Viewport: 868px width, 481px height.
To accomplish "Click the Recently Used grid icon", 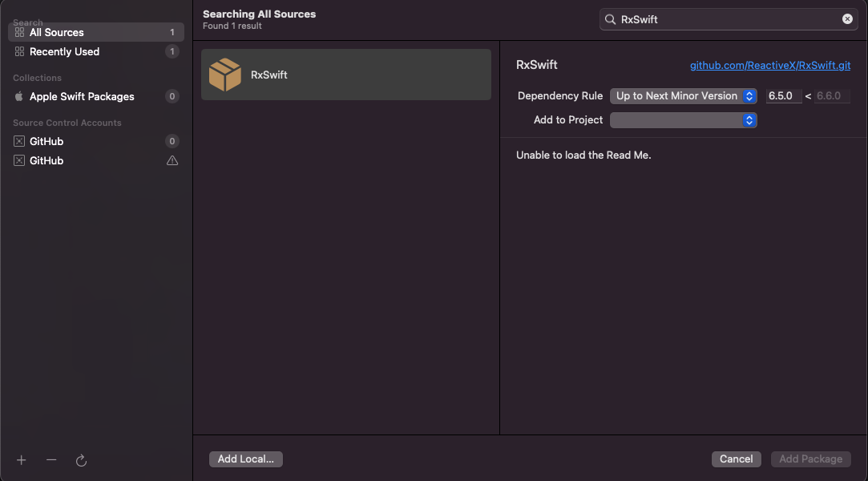I will 20,51.
